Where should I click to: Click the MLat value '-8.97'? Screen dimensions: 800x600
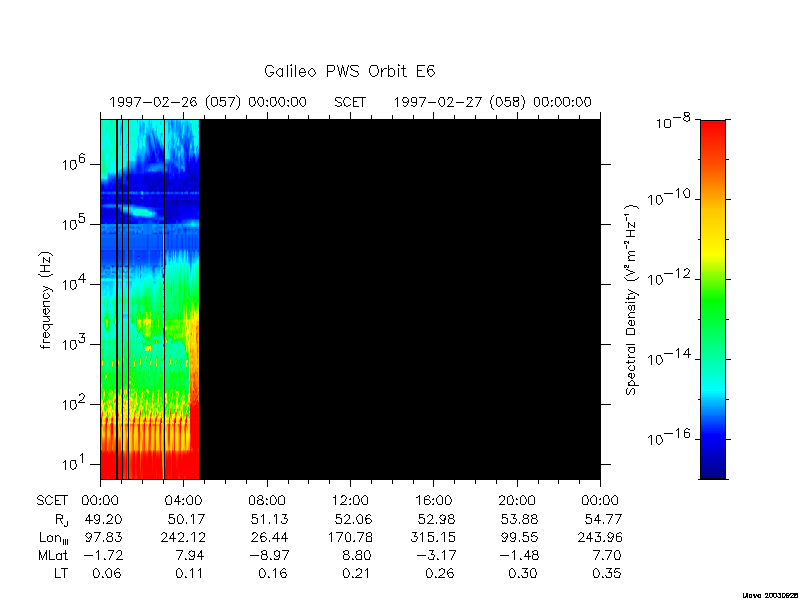tap(268, 555)
